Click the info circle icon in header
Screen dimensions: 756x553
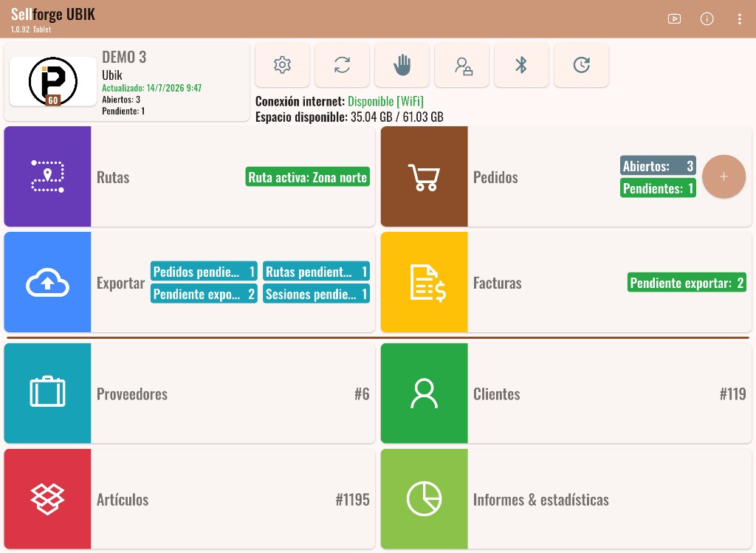point(707,18)
